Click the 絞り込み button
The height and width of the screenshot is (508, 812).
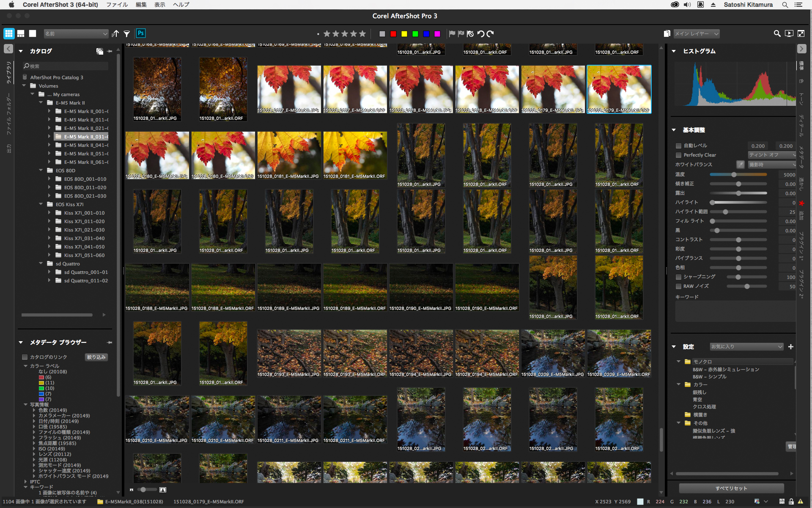[96, 357]
